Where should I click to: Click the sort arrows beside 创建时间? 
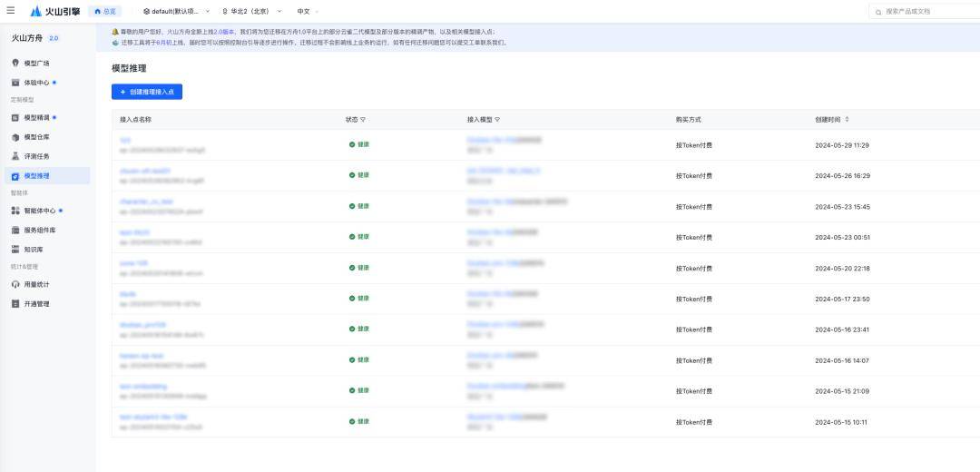tap(847, 120)
